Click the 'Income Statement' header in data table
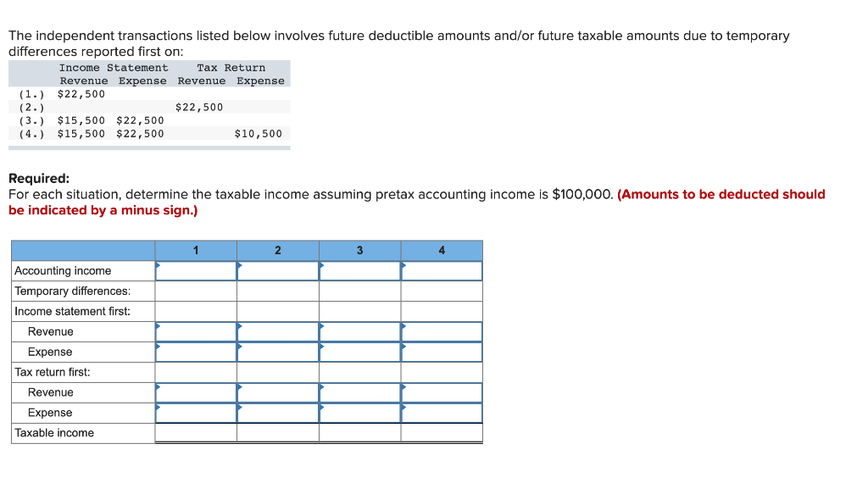868x483 pixels. click(114, 68)
